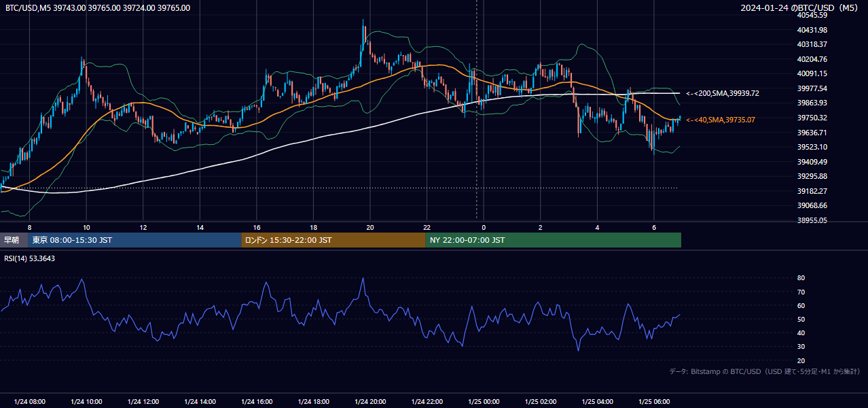The height and width of the screenshot is (408, 868).
Task: Click the BTC/USD,M5 OHLC header text
Action: pyautogui.click(x=98, y=8)
